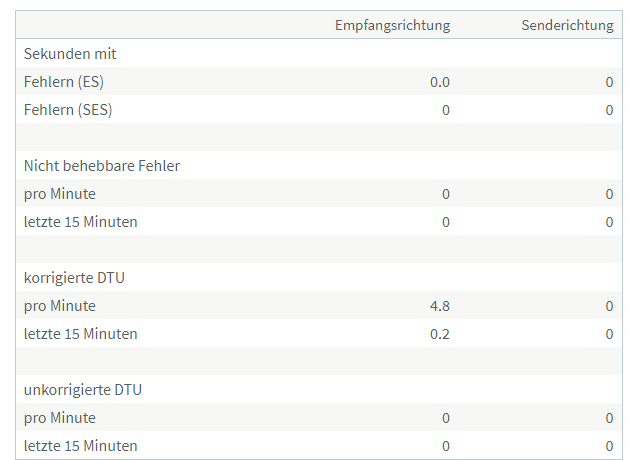Click the Fehlern (SES) row label

pos(68,110)
